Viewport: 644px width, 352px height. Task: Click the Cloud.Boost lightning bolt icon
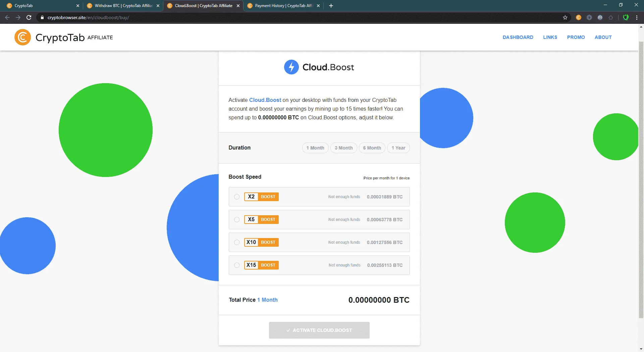coord(291,67)
